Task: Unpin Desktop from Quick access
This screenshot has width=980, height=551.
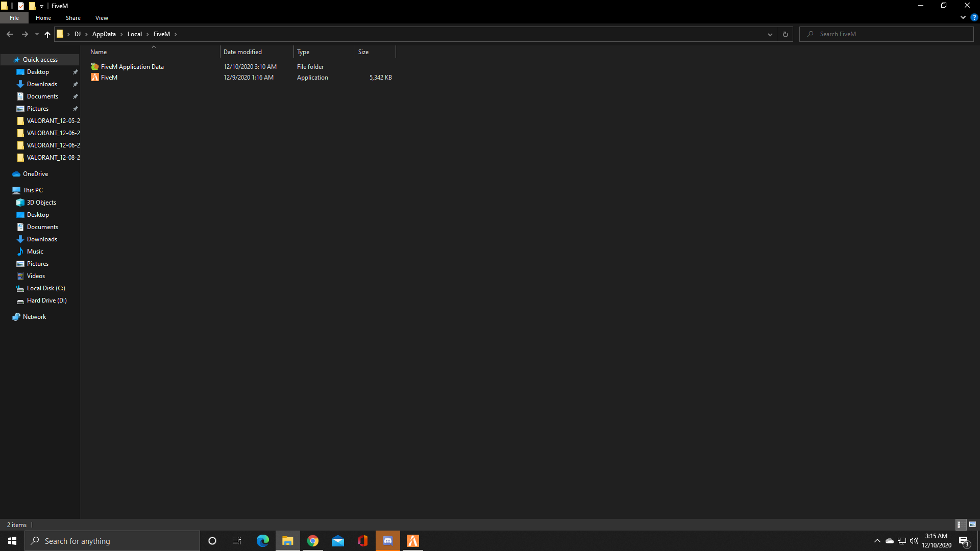Action: [76, 72]
